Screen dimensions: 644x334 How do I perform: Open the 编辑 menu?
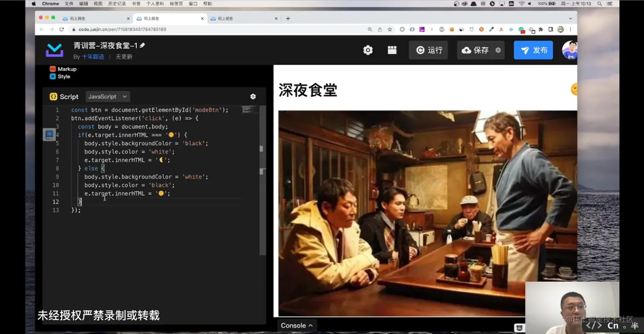coord(83,3)
